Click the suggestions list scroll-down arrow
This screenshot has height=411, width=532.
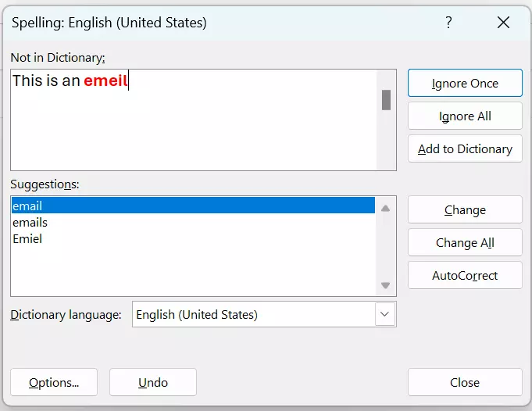click(x=385, y=285)
